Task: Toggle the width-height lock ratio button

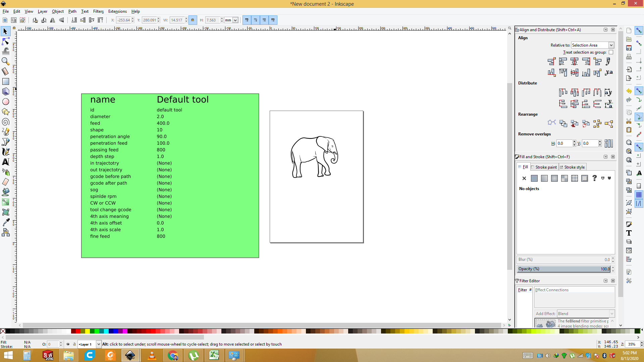Action: pyautogui.click(x=193, y=20)
